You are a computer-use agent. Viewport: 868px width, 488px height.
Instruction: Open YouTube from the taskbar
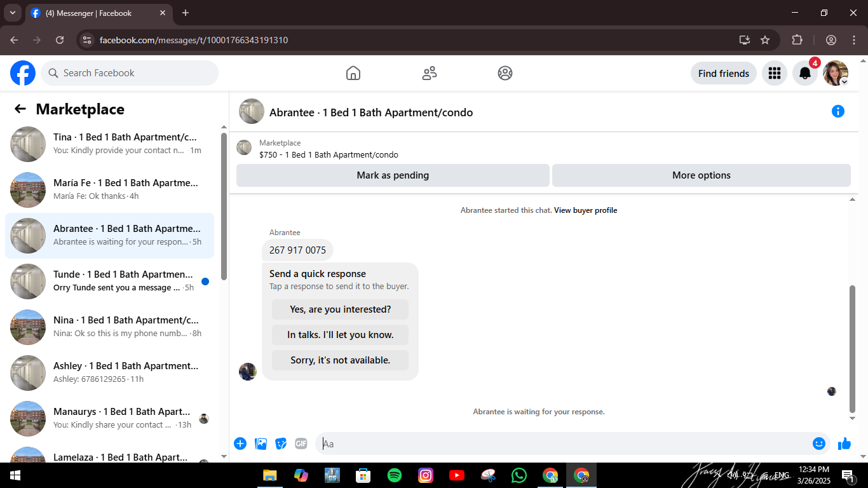[457, 475]
